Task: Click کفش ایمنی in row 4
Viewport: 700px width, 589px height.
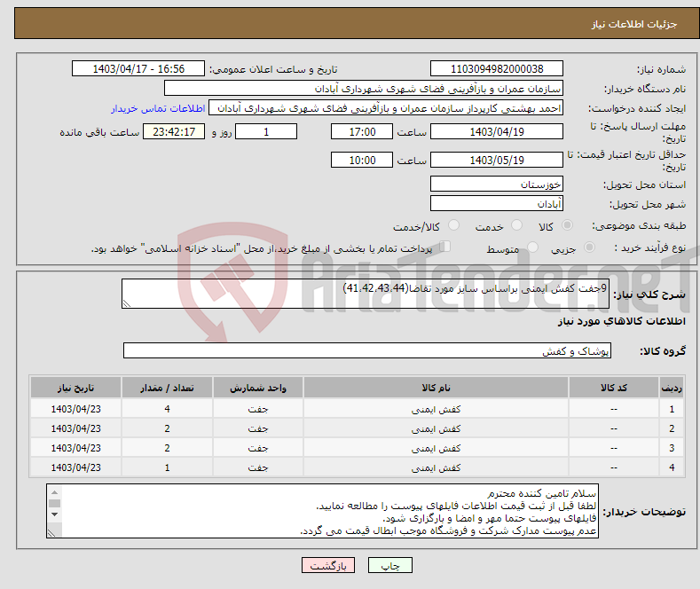Action: [436, 467]
